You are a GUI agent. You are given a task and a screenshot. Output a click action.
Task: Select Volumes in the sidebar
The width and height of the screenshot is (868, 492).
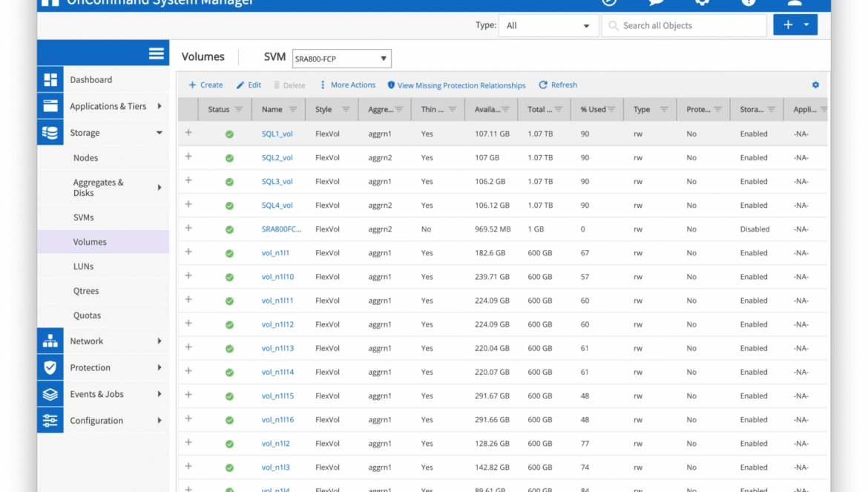103,242
